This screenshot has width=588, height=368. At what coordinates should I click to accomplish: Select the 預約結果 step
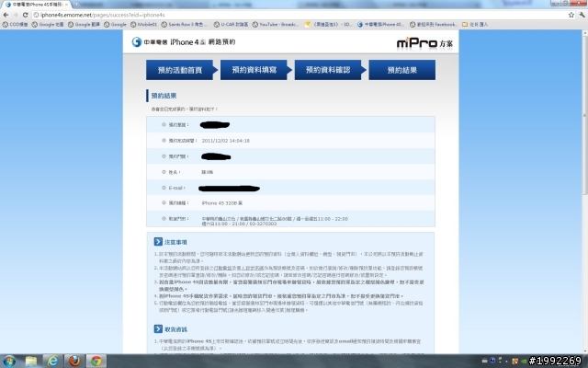pyautogui.click(x=402, y=70)
